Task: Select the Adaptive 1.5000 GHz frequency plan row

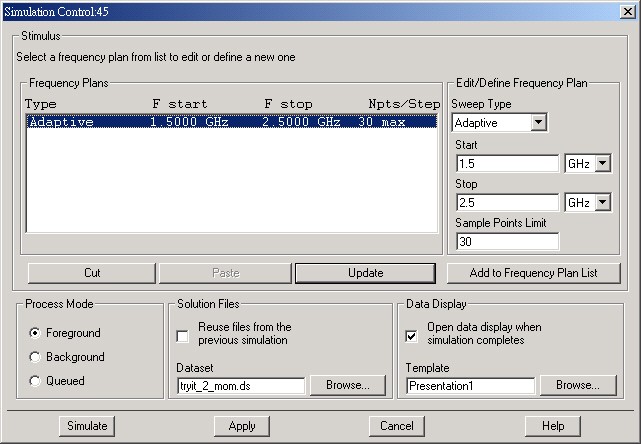Action: point(232,122)
